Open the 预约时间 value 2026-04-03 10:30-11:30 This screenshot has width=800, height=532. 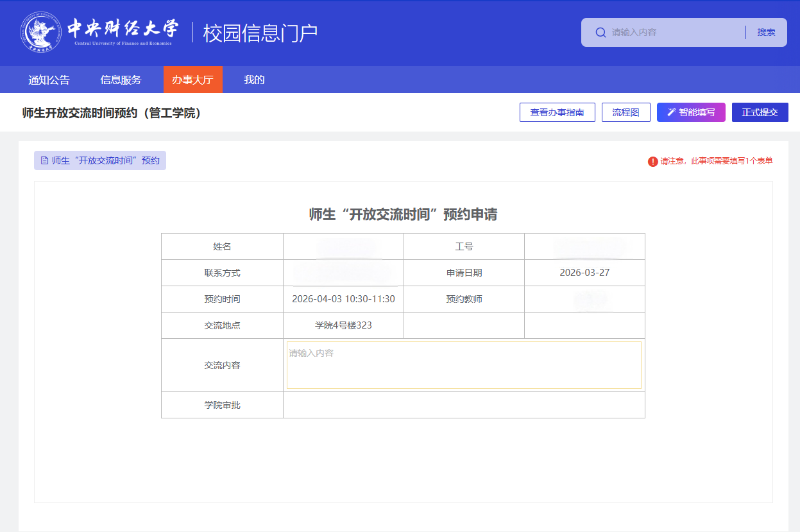coord(343,299)
